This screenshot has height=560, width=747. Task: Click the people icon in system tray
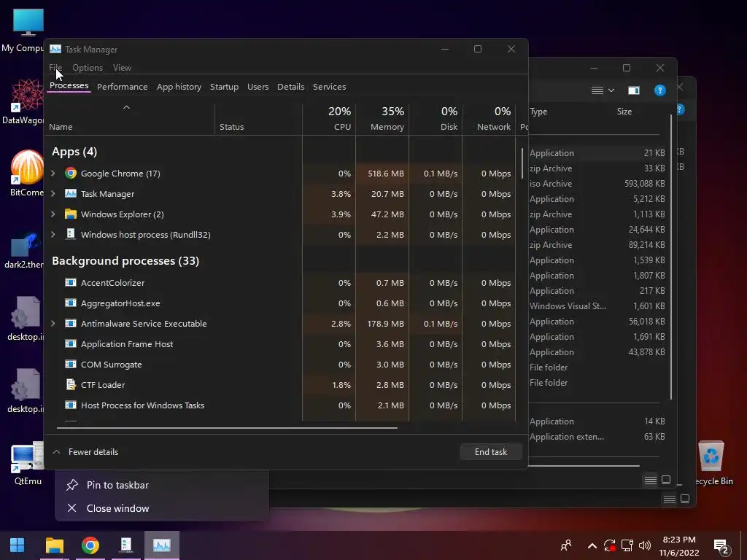pos(566,545)
